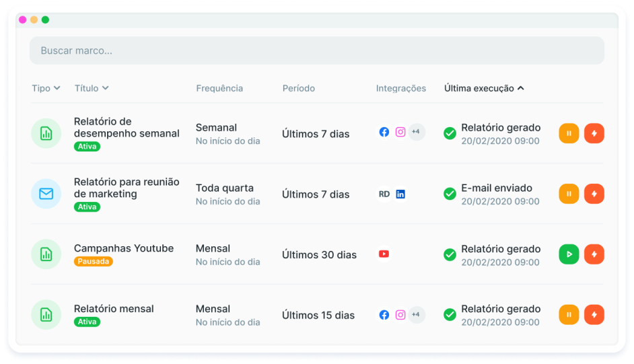Open the Título column dropdown

tap(92, 88)
